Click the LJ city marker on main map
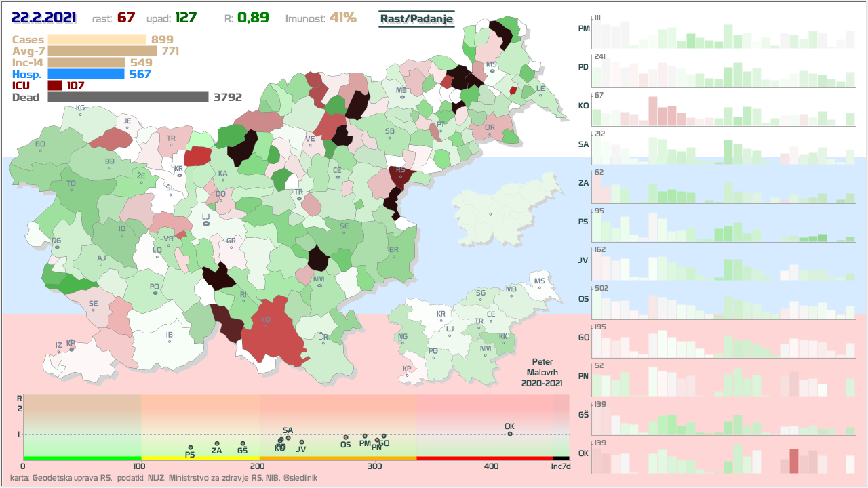This screenshot has height=488, width=868. tap(205, 224)
